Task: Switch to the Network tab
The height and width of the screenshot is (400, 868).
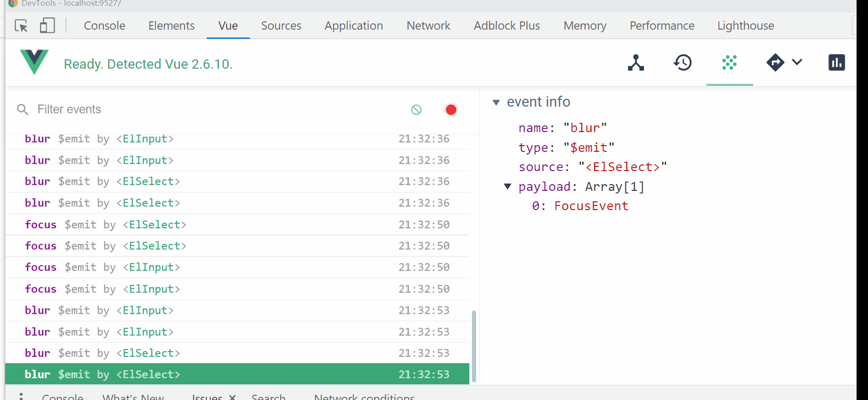Action: 428,25
